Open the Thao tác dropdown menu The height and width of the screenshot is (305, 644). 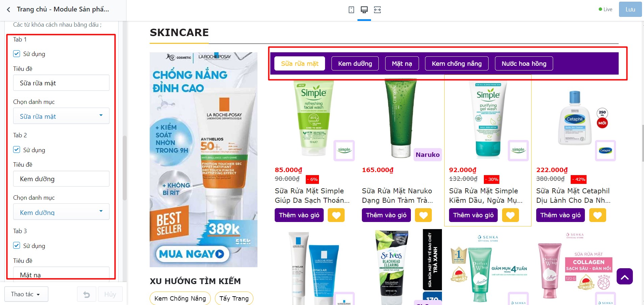26,294
